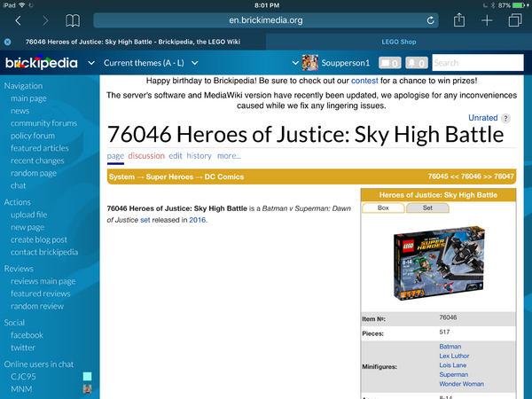Open the Superman minifigure link

454,374
